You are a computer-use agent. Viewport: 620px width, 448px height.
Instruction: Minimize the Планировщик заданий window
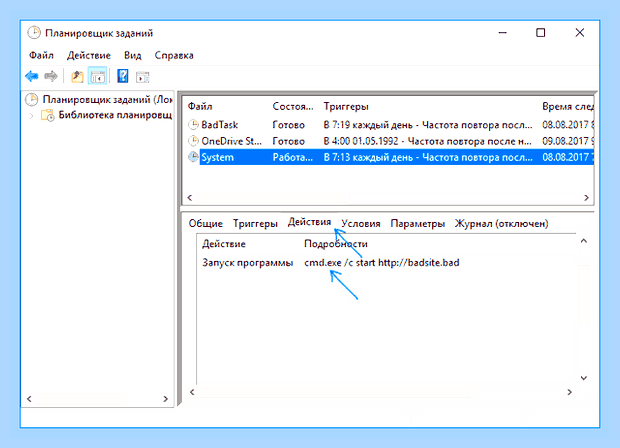click(503, 33)
